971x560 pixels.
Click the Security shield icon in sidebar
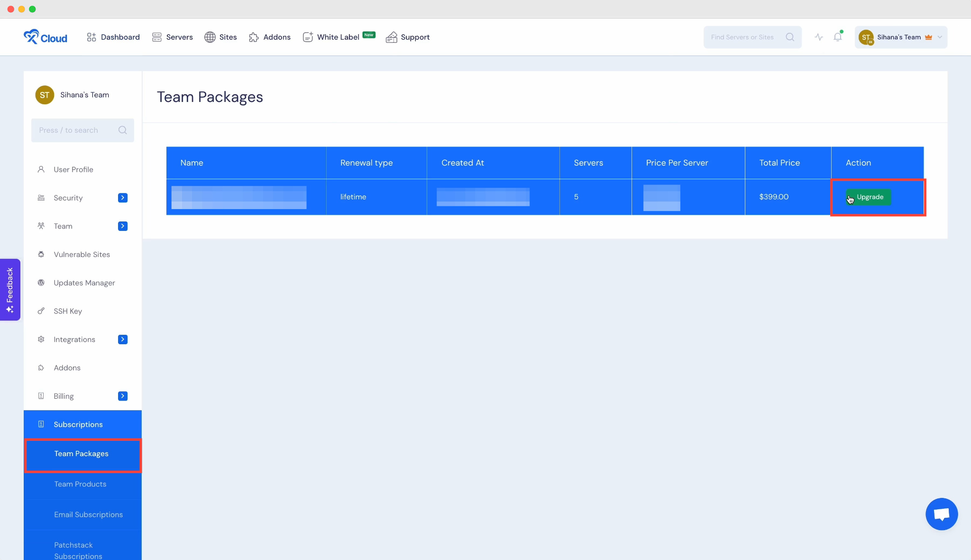click(41, 198)
